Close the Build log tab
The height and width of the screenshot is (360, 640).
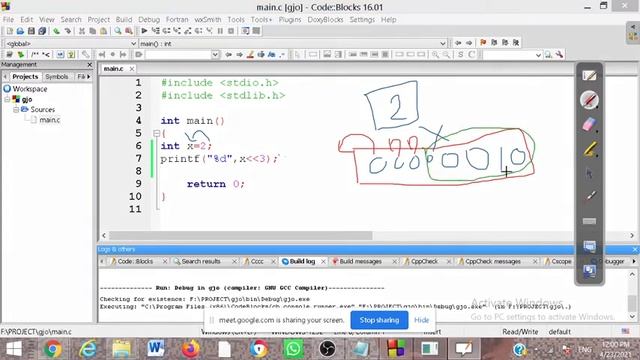(323, 261)
